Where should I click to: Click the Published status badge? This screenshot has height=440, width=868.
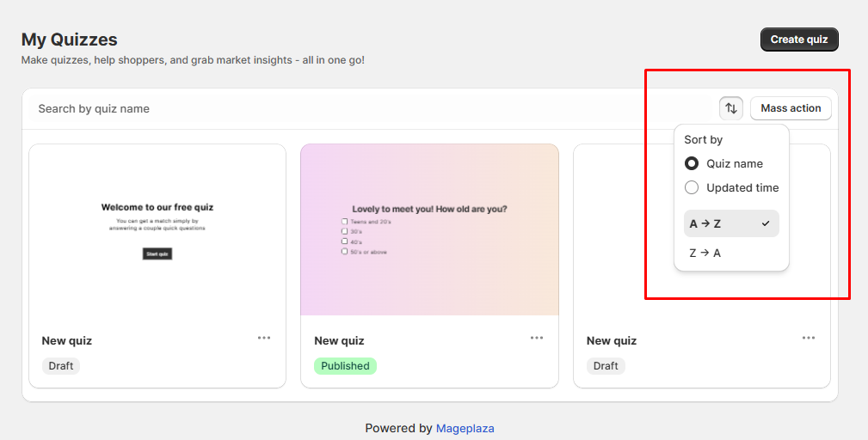[345, 366]
